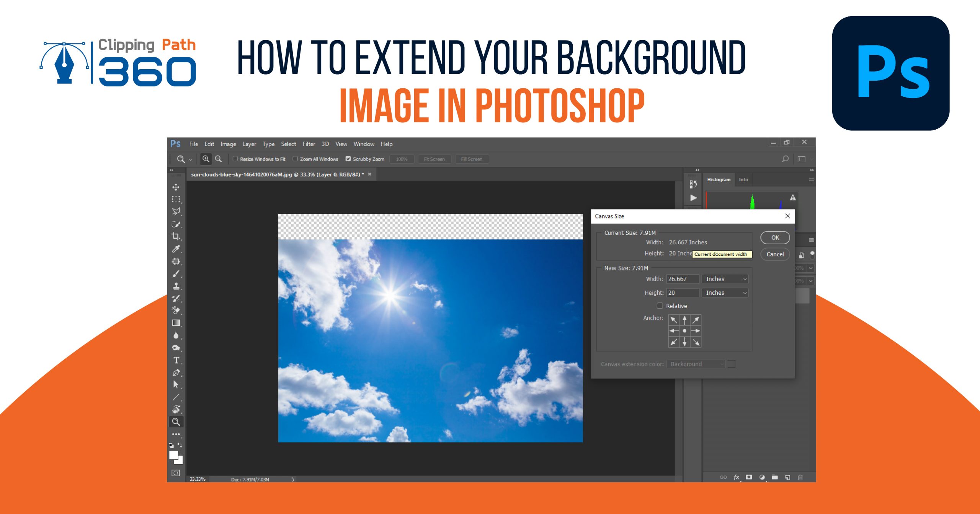Click the search icon in options bar

coord(785,159)
